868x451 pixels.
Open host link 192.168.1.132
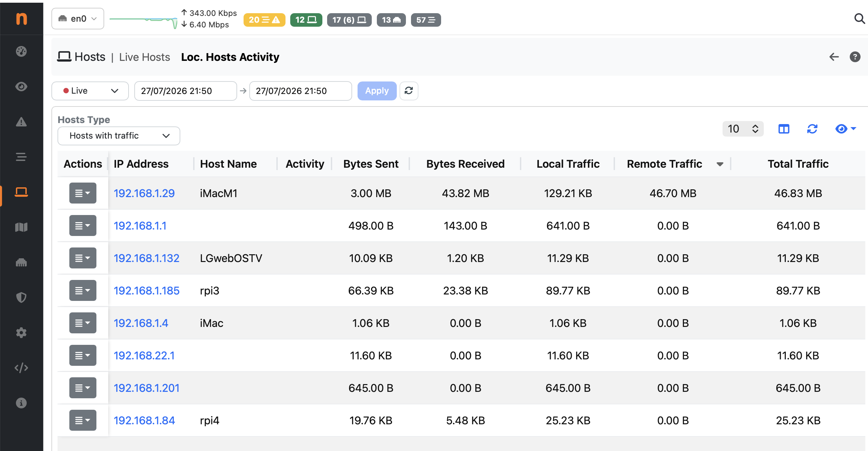tap(146, 258)
